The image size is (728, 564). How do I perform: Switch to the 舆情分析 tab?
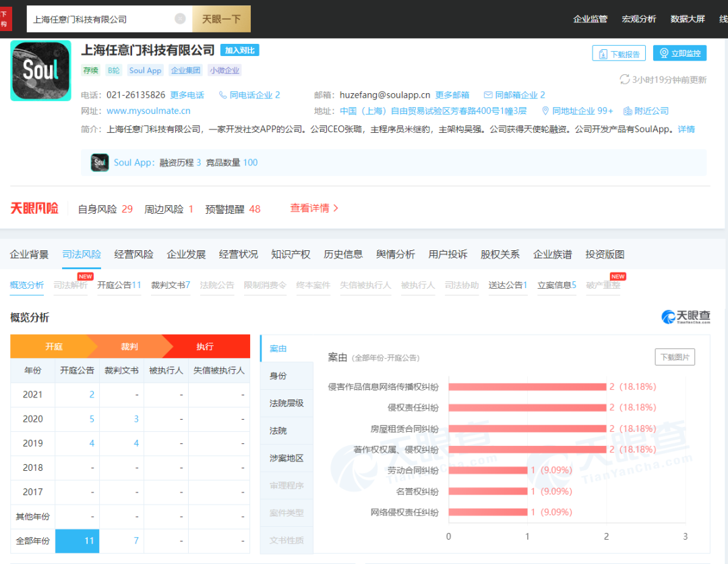tap(396, 254)
